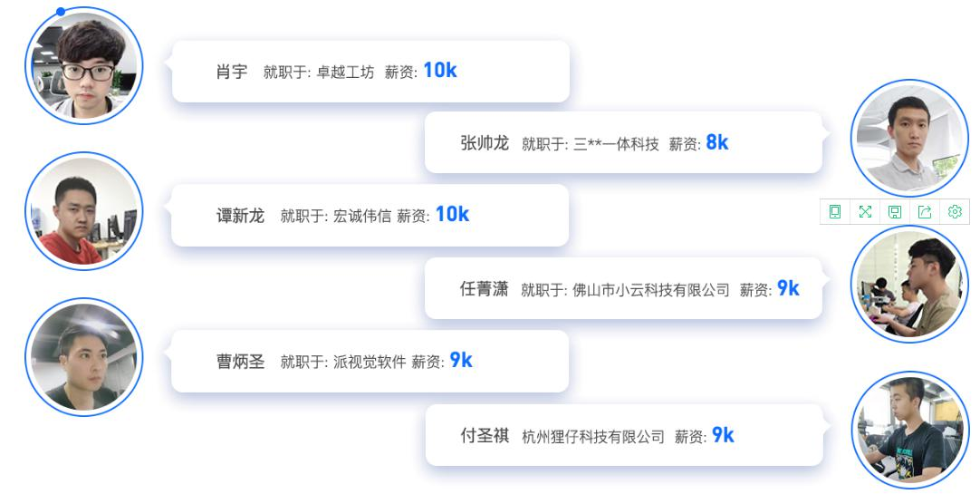The height and width of the screenshot is (494, 980).
Task: Select 任菁潇's profile photo
Action: click(909, 284)
